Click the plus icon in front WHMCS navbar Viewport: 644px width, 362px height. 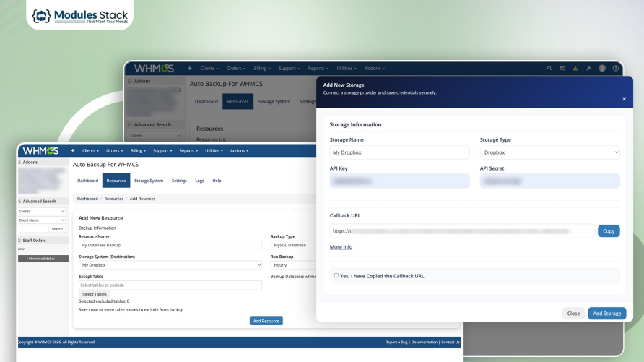(72, 151)
